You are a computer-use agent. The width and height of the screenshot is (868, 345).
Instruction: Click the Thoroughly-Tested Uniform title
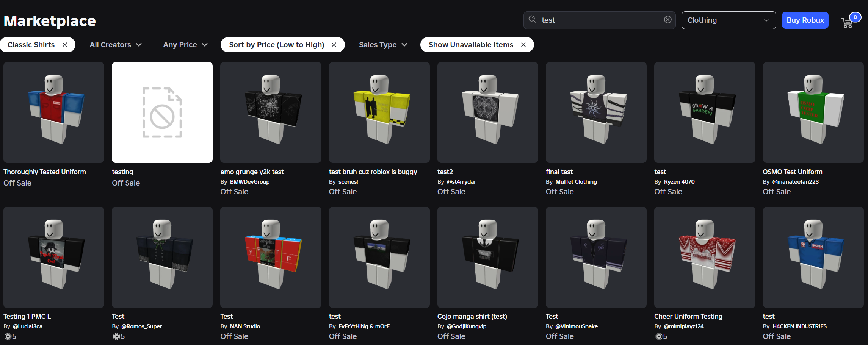tap(45, 172)
